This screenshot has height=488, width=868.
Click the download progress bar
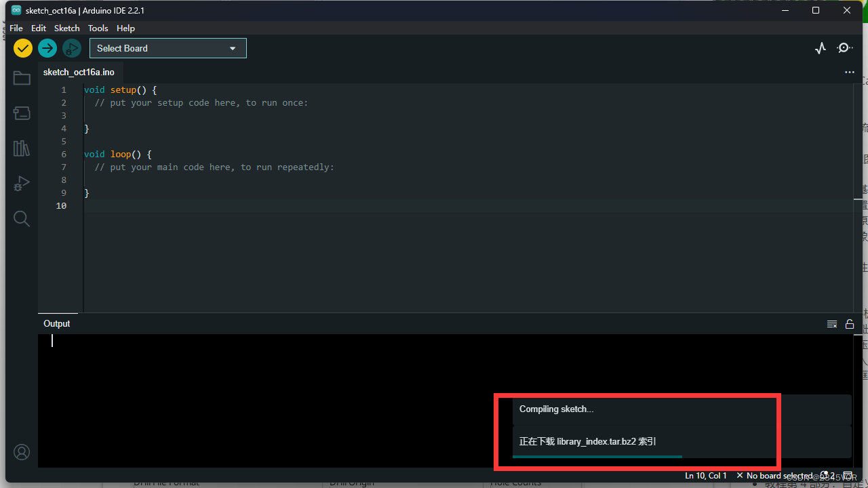597,456
